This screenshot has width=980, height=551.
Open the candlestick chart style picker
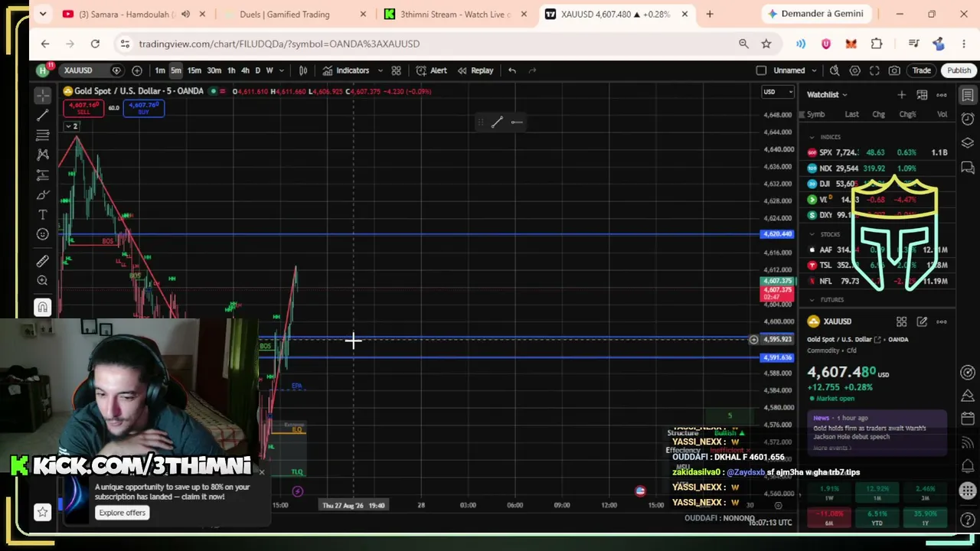tap(303, 70)
